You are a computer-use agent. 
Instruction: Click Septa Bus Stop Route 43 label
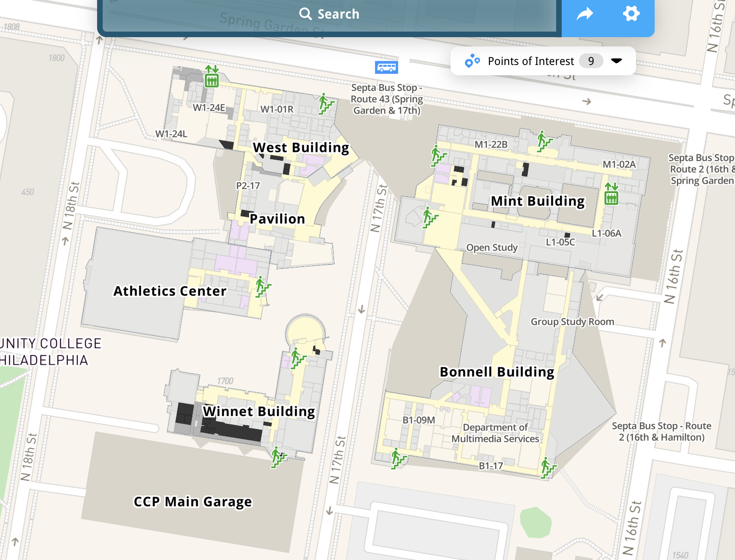387,99
